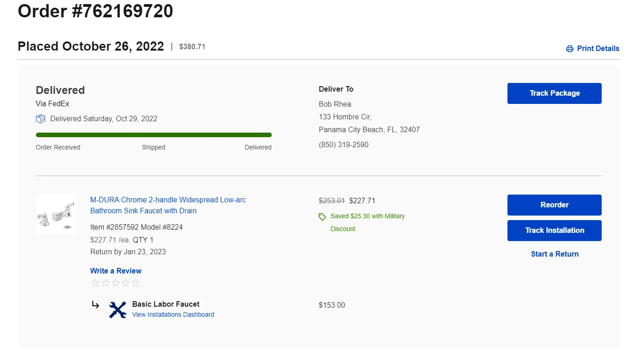This screenshot has height=355, width=644.
Task: Click the green delivery progress bar
Action: (153, 135)
